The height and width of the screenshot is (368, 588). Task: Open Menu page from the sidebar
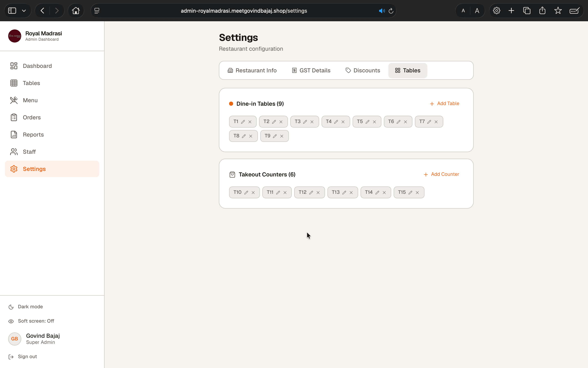click(x=52, y=100)
